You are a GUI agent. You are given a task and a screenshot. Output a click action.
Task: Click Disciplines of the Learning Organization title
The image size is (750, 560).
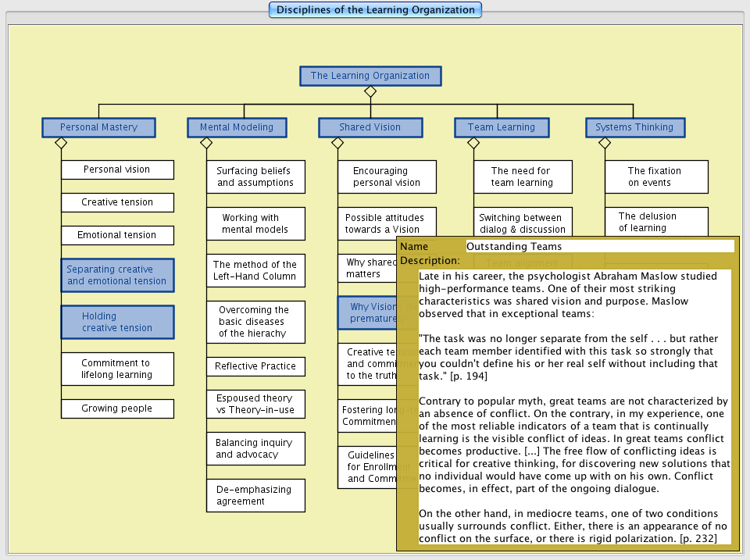pyautogui.click(x=375, y=10)
